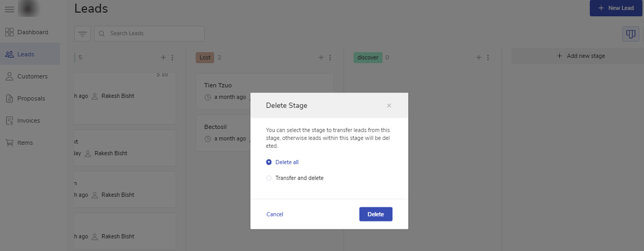Click the filter icon beside search

point(83,34)
